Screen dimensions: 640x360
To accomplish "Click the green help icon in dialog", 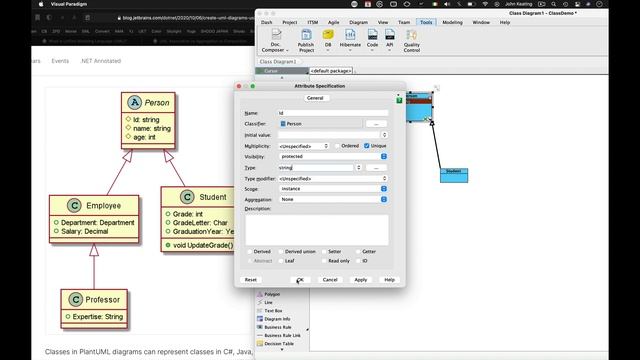I will click(399, 100).
